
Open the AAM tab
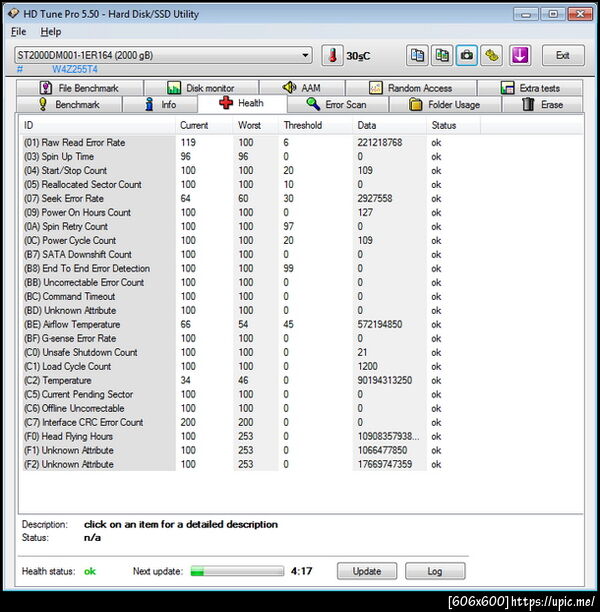(302, 88)
